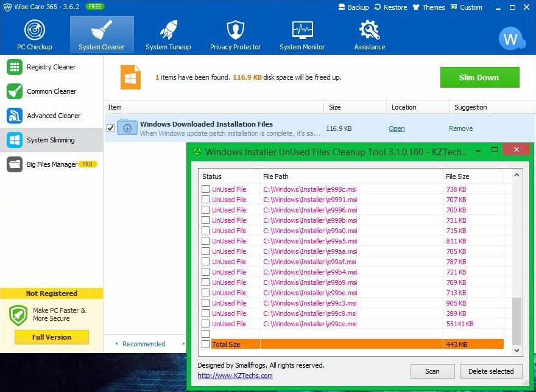Check the box for e9991.msi
The height and width of the screenshot is (392, 536).
tap(205, 199)
